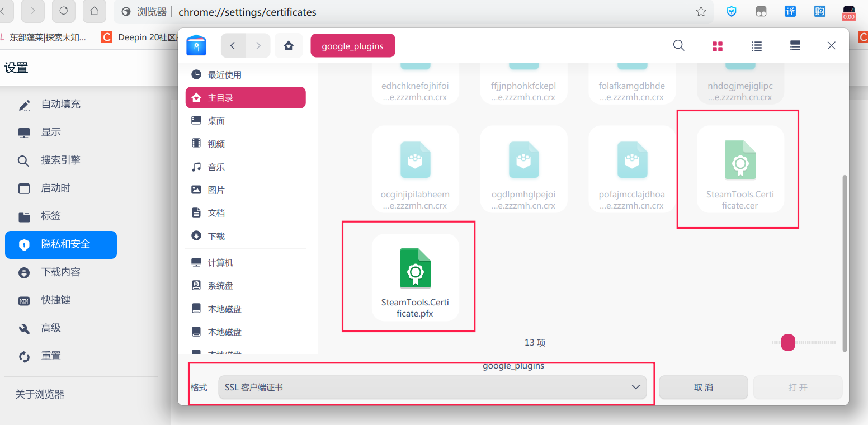Click the 取消 button
868x425 pixels.
pos(703,387)
